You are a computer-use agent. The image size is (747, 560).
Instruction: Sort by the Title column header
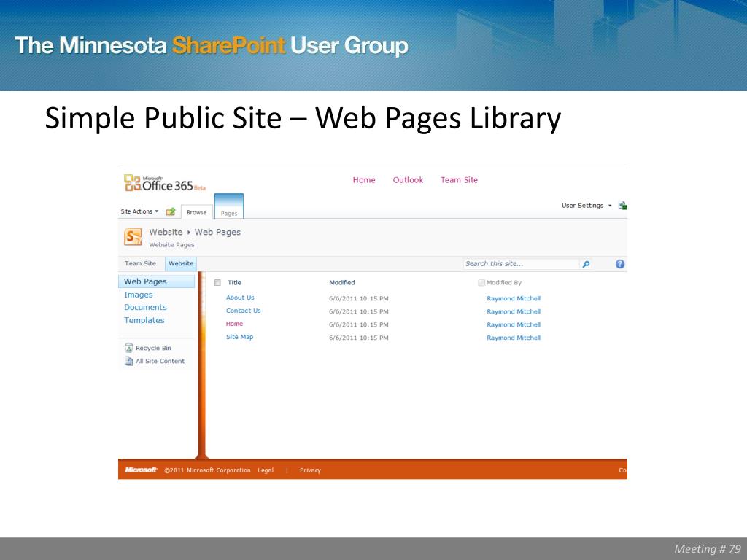pos(234,283)
